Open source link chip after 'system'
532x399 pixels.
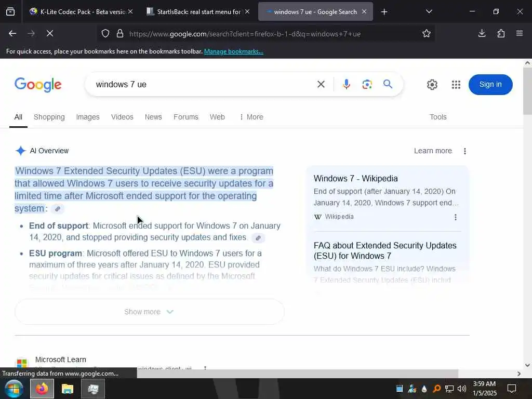[58, 209]
